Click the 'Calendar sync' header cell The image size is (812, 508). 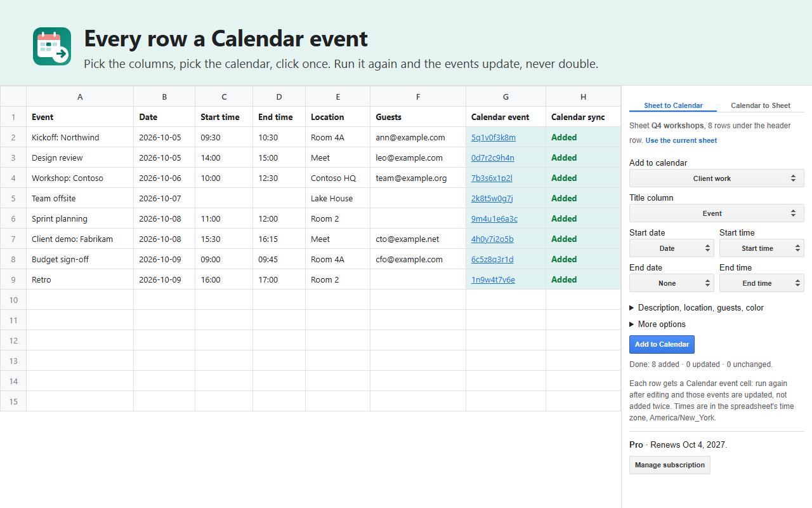(584, 117)
